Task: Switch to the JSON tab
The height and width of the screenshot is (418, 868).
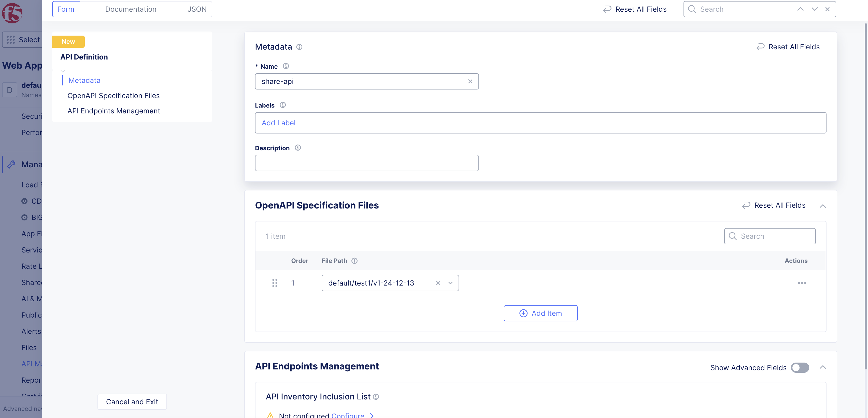Action: [197, 9]
